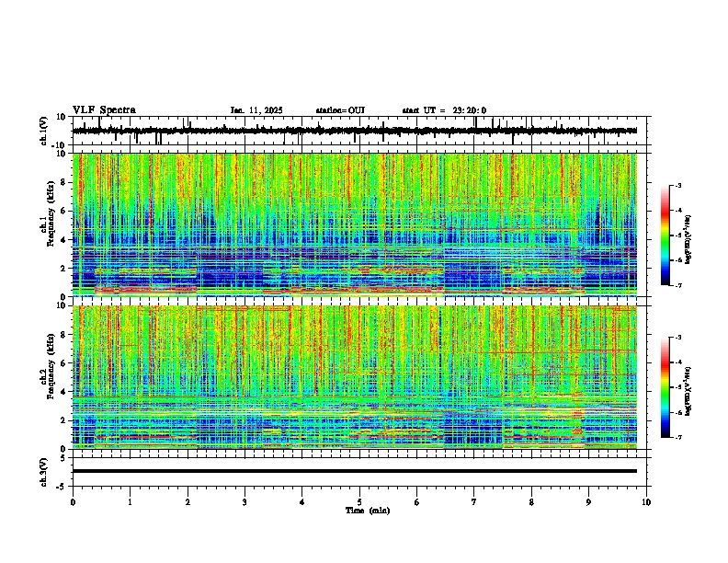Click the "5" tick on ch.3(V) axis

63,458
